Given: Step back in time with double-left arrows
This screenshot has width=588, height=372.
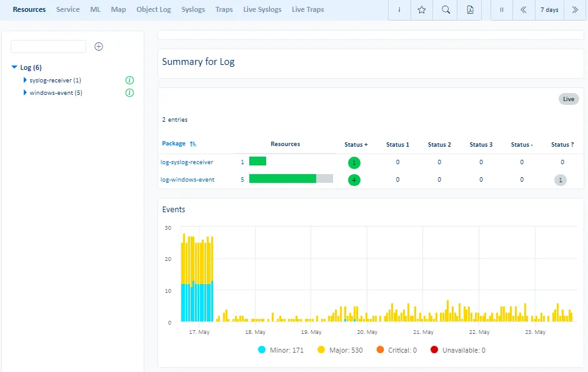Looking at the screenshot, I should click(x=523, y=10).
